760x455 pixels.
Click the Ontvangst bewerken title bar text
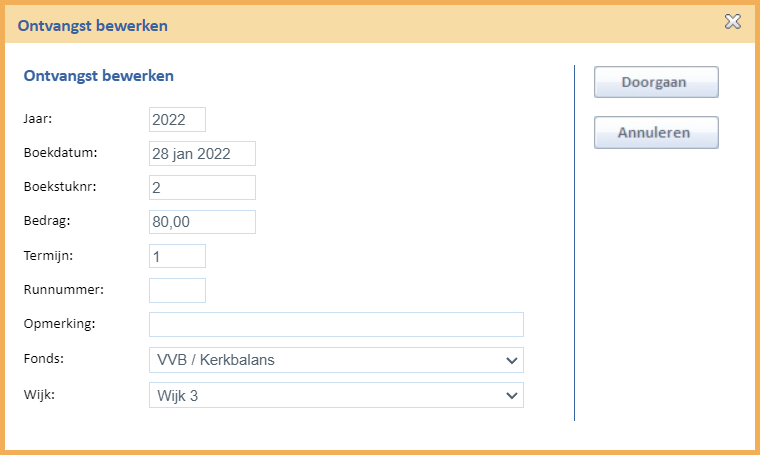pyautogui.click(x=93, y=26)
